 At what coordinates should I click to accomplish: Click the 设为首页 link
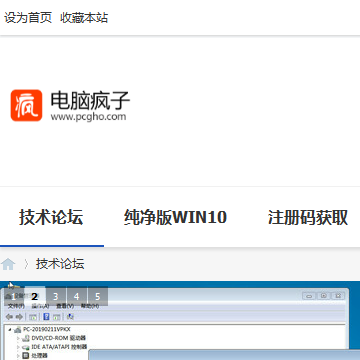[28, 18]
